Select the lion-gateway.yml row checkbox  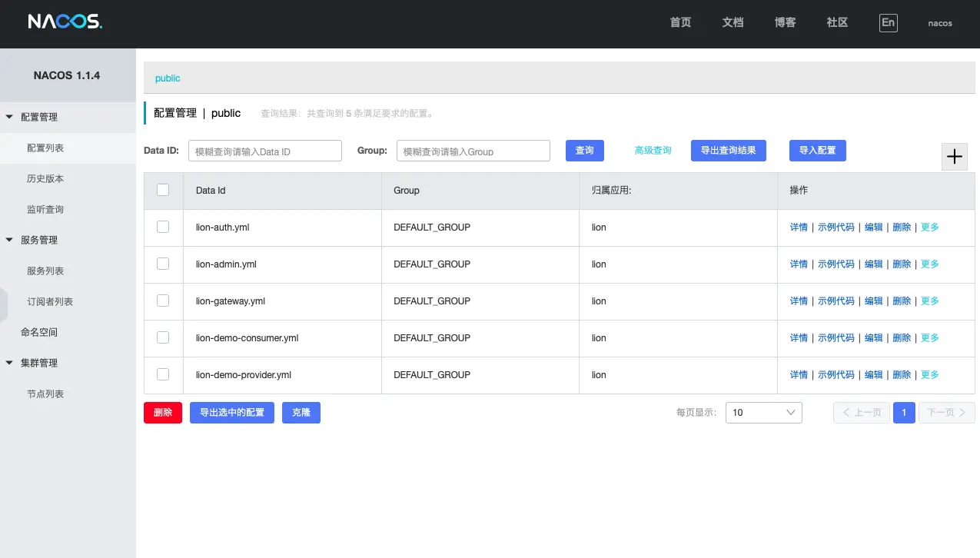163,301
